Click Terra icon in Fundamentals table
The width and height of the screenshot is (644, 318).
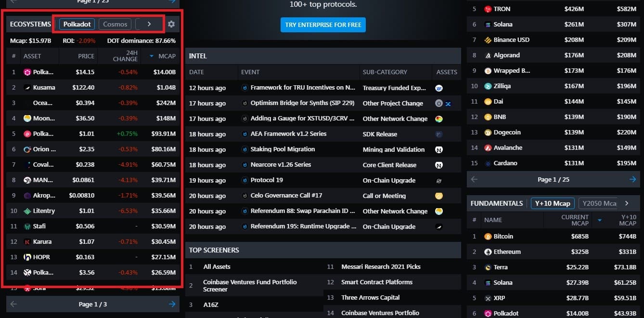point(488,267)
